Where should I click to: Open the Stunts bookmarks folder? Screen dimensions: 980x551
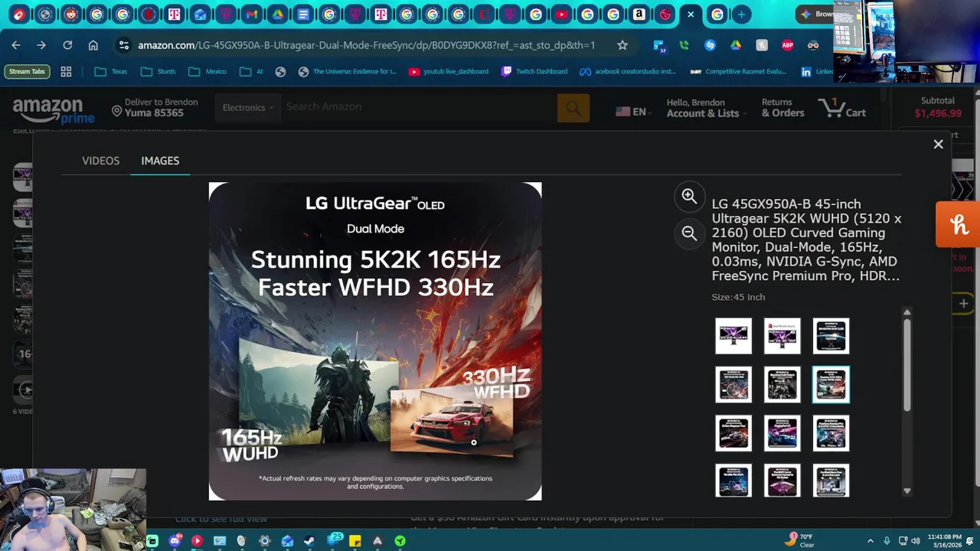tap(158, 71)
